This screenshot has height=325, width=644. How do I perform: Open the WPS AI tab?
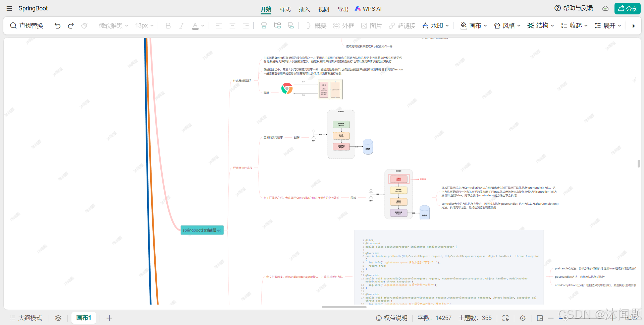[368, 9]
